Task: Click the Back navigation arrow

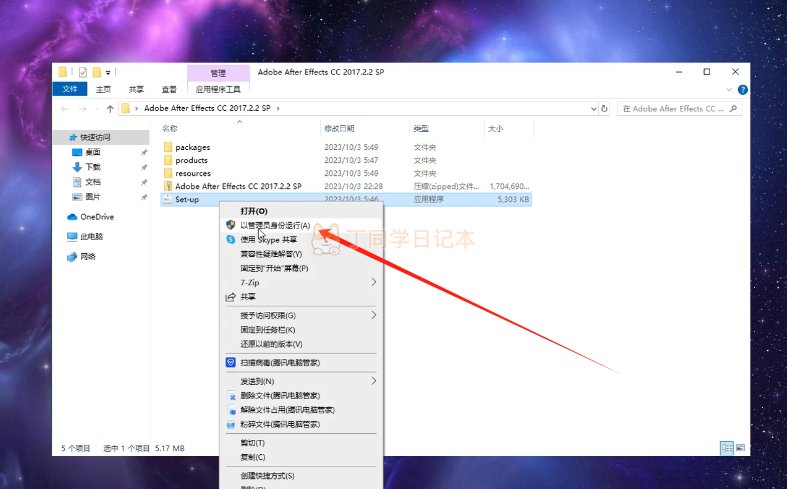Action: pyautogui.click(x=64, y=108)
